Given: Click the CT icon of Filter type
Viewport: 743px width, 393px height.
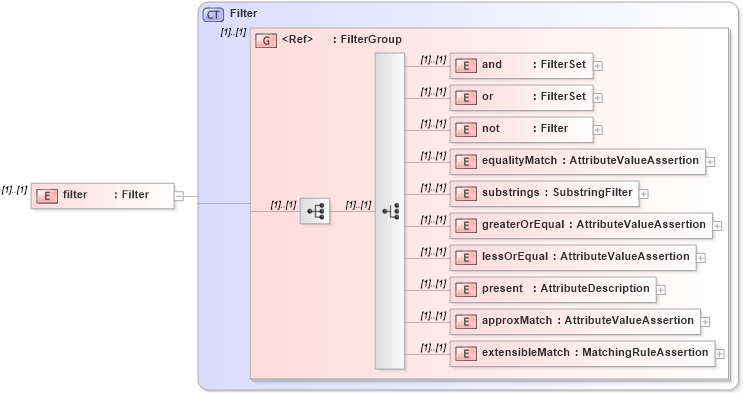Looking at the screenshot, I should (x=213, y=15).
